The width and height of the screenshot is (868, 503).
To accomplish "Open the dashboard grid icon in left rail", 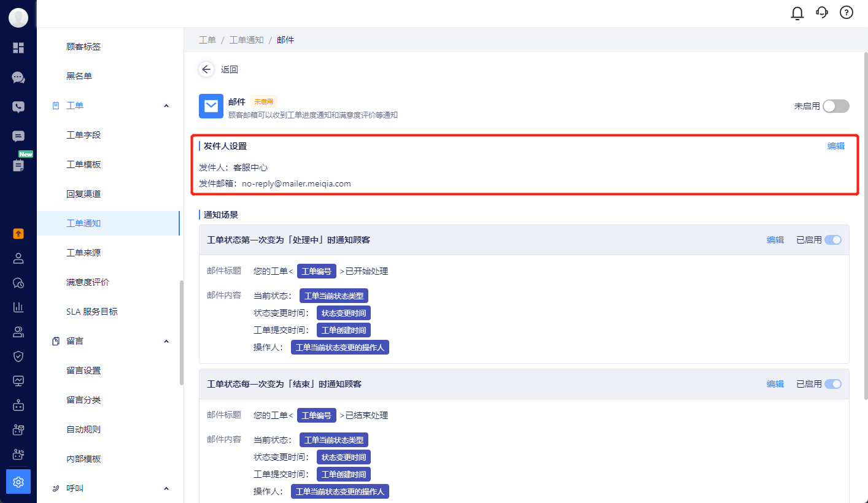I will tap(18, 48).
